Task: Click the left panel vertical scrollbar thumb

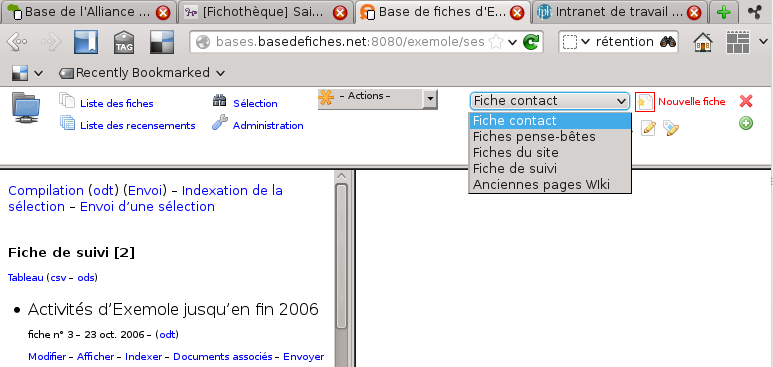Action: [341, 256]
